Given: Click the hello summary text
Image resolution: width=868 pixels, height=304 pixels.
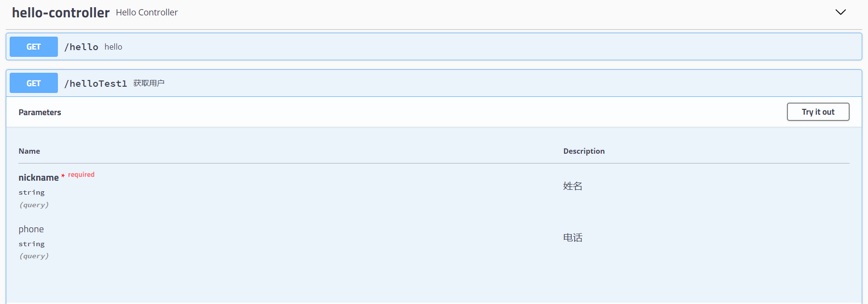Looking at the screenshot, I should pos(113,47).
